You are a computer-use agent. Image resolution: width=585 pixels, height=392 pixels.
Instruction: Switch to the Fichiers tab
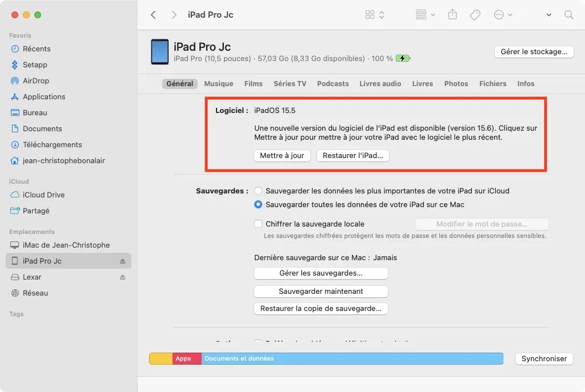pyautogui.click(x=492, y=84)
